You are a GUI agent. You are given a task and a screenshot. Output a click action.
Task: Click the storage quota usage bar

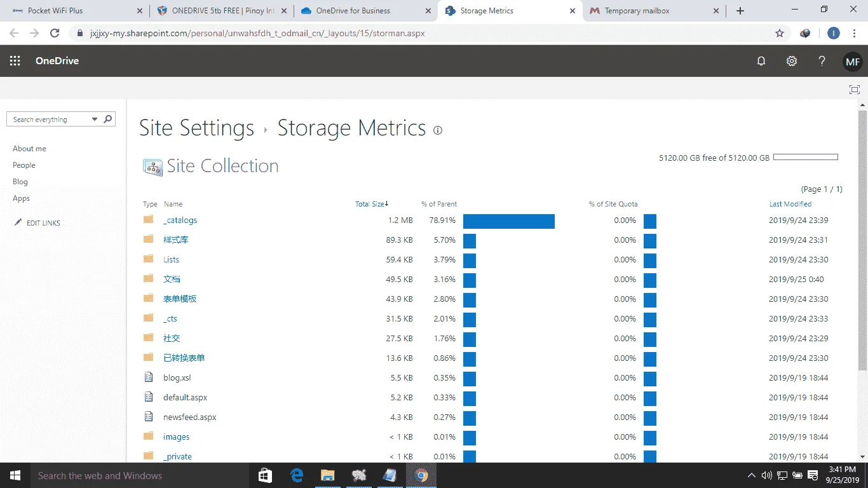click(x=806, y=157)
